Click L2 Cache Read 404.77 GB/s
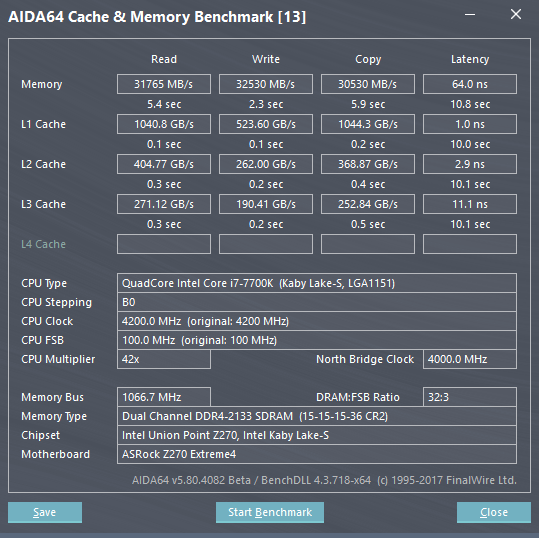Screen dimensions: 539x538 (164, 164)
